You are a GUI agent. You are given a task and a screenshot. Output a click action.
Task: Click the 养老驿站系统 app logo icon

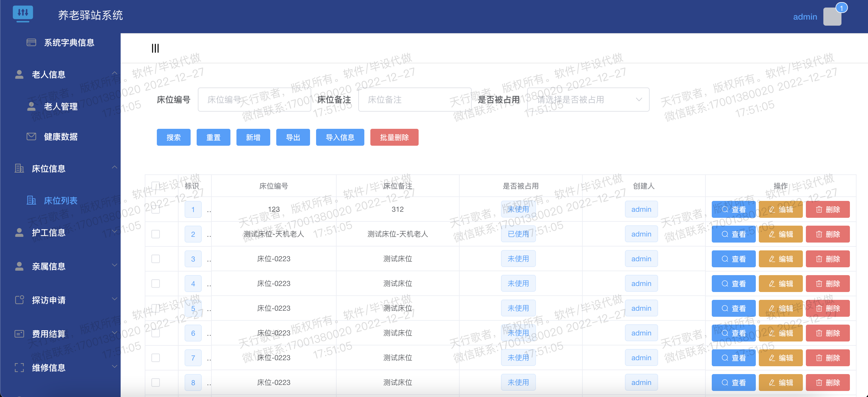[x=23, y=14]
